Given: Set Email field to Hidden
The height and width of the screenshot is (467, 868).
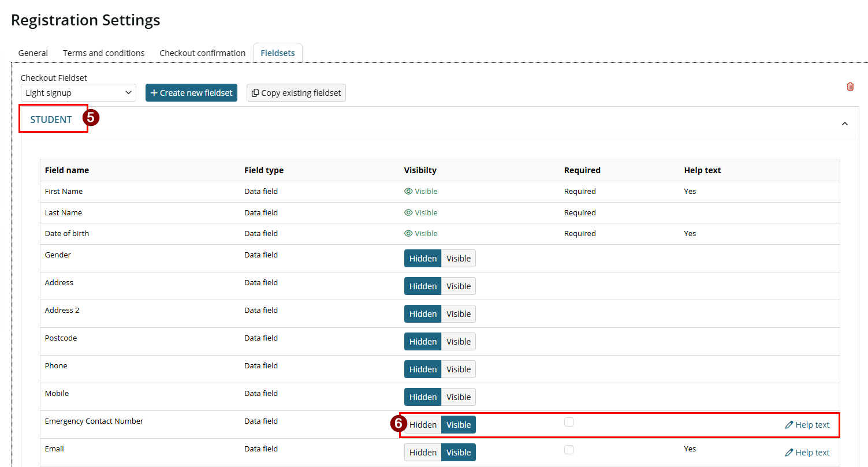Looking at the screenshot, I should tap(423, 453).
